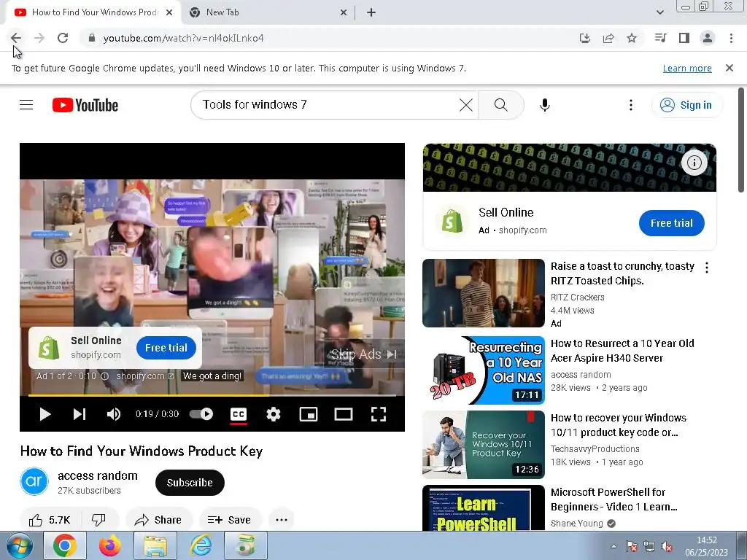This screenshot has width=747, height=560.
Task: Bookmark this page with the star icon
Action: pos(632,38)
